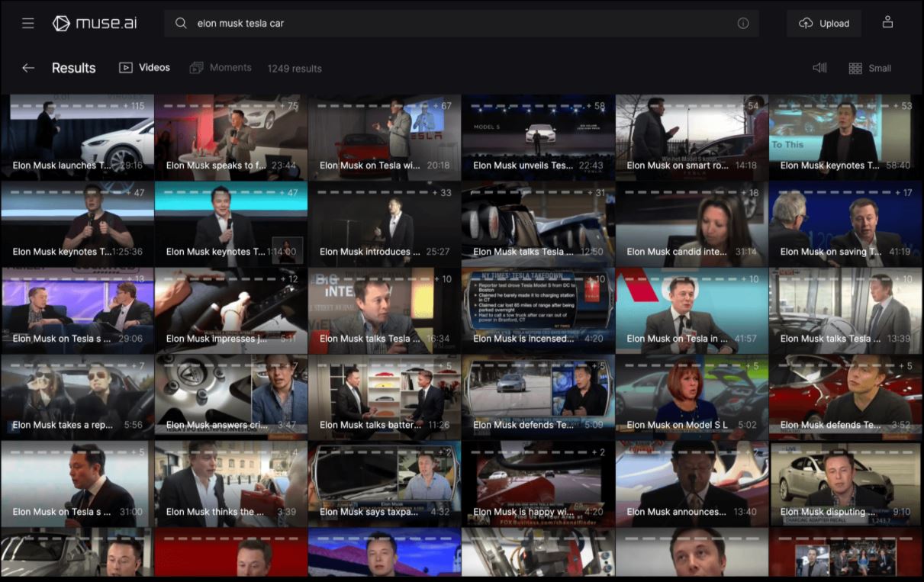This screenshot has height=582, width=924.
Task: Click the '1249 results' count text
Action: 295,69
